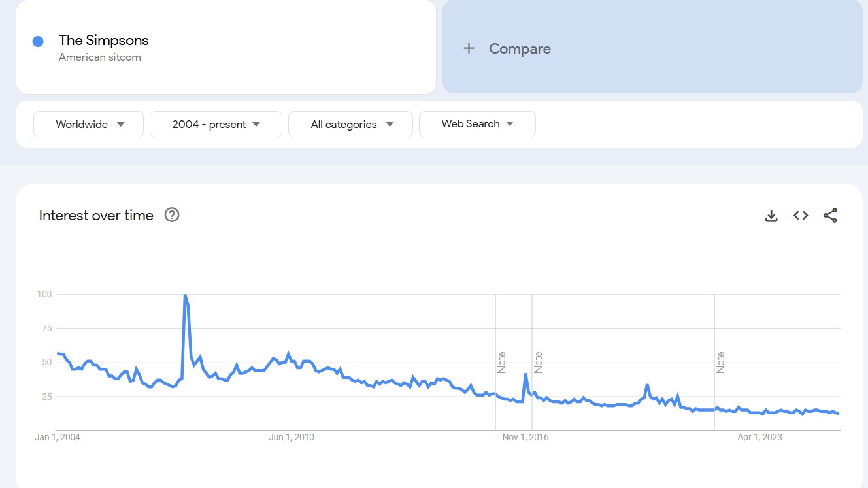Image resolution: width=868 pixels, height=488 pixels.
Task: Click the Interest over time heading
Action: click(96, 216)
